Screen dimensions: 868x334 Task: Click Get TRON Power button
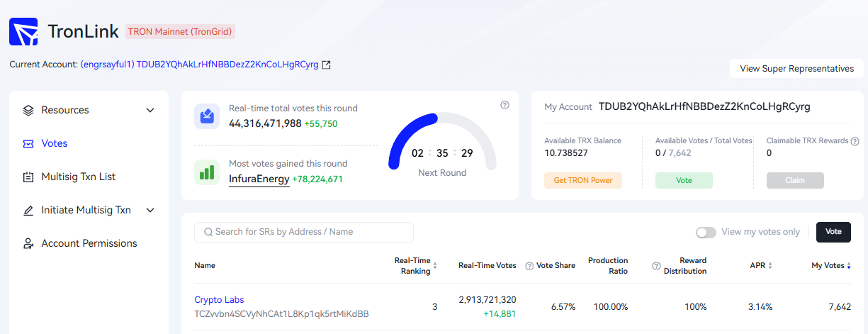(x=583, y=180)
